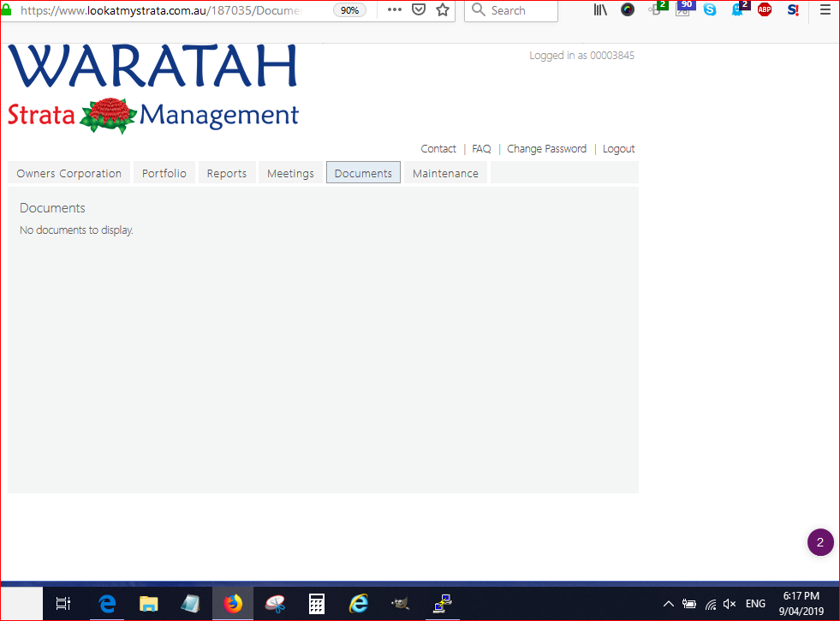Save page to Pocket icon
Viewport: 840px width, 621px height.
(419, 9)
